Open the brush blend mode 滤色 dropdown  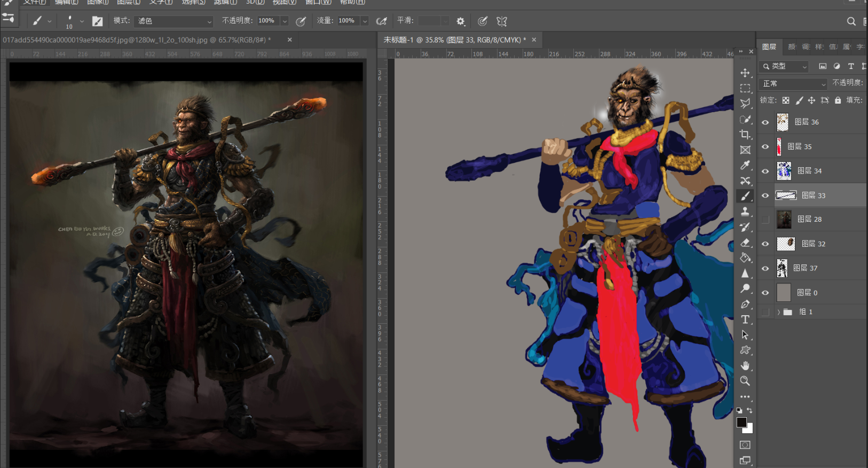tap(175, 21)
